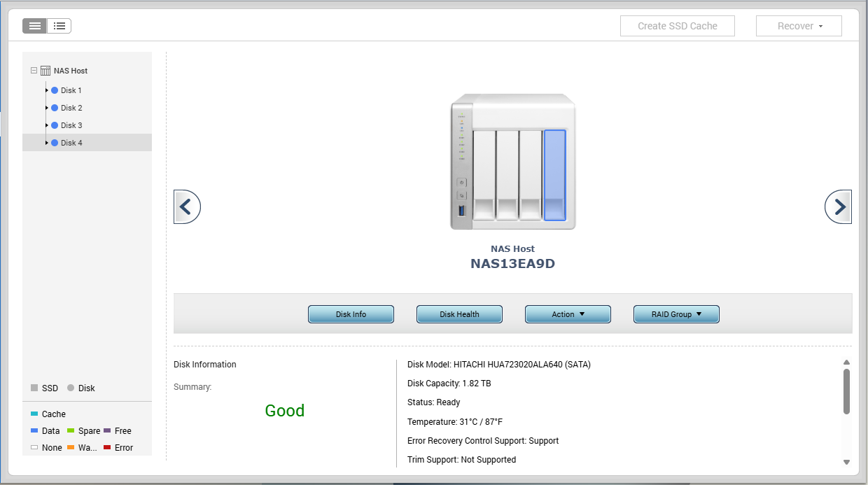The height and width of the screenshot is (485, 868).
Task: Expand the Disk 2 arrow
Action: pyautogui.click(x=47, y=108)
